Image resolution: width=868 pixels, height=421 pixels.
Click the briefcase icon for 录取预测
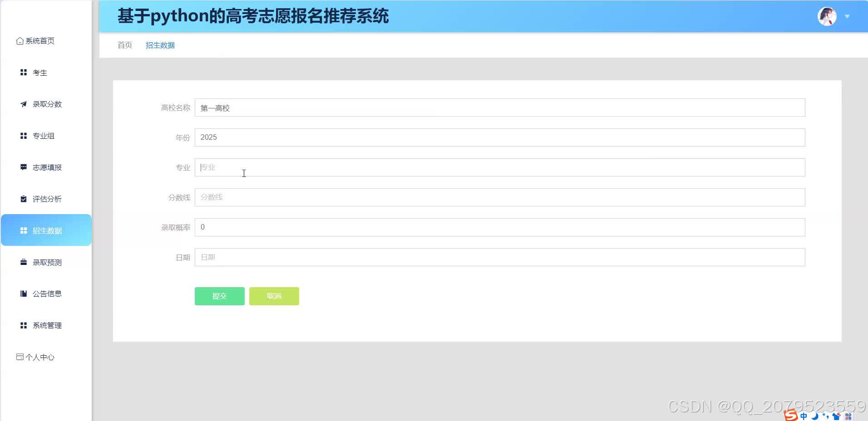(x=24, y=262)
